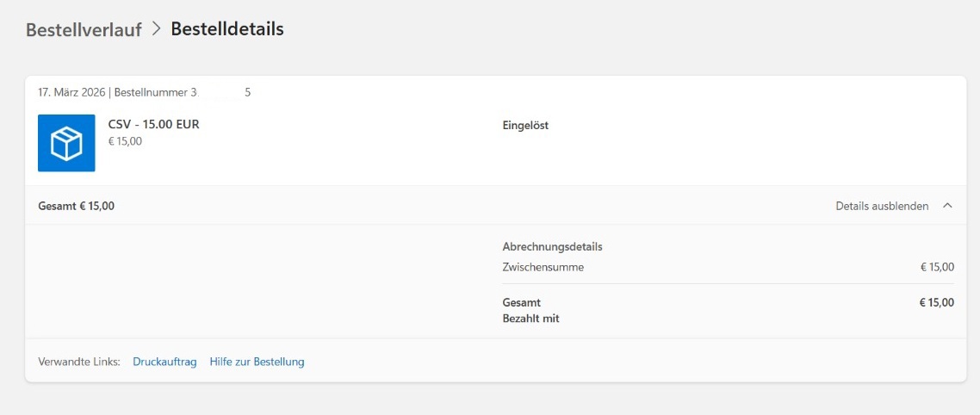Click the Zwischensumme label
This screenshot has width=980, height=415.
point(543,267)
